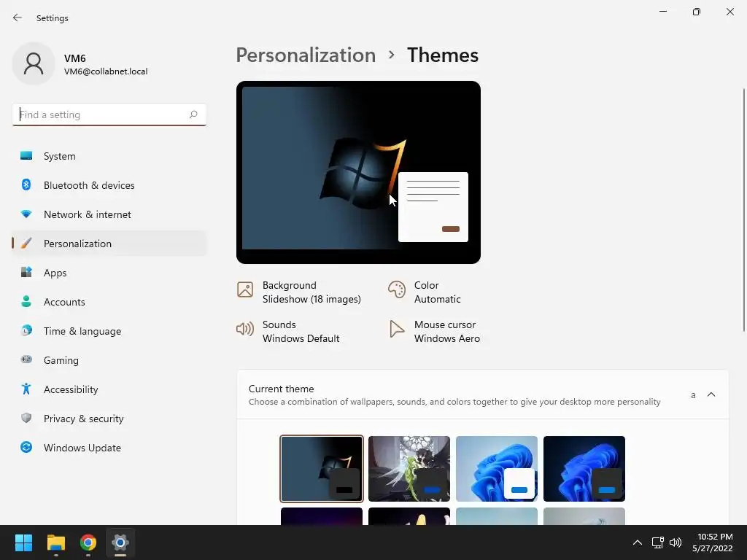Click the Personalization paintbrush icon
This screenshot has width=747, height=560.
pyautogui.click(x=26, y=244)
